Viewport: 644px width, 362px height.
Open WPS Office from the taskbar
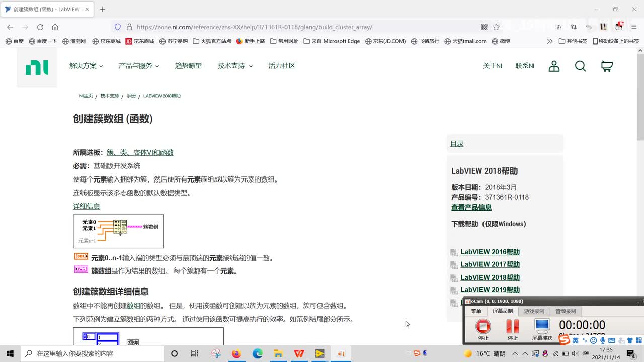[x=299, y=353]
